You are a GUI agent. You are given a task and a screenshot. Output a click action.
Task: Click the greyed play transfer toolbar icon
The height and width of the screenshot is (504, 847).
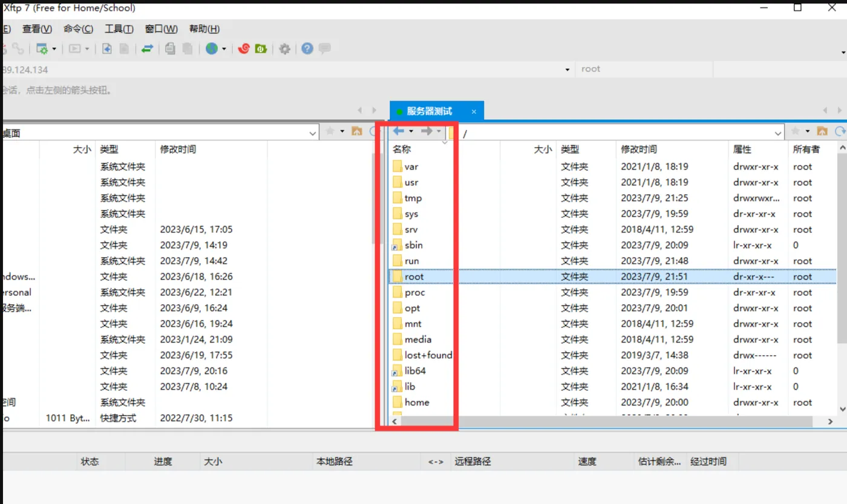coord(75,49)
